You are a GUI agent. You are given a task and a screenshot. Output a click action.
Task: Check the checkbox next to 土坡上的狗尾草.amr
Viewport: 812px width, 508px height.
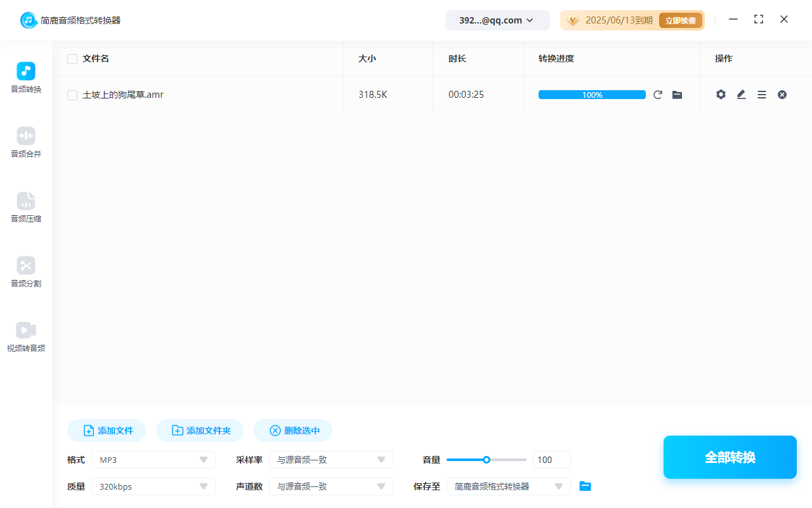(72, 94)
